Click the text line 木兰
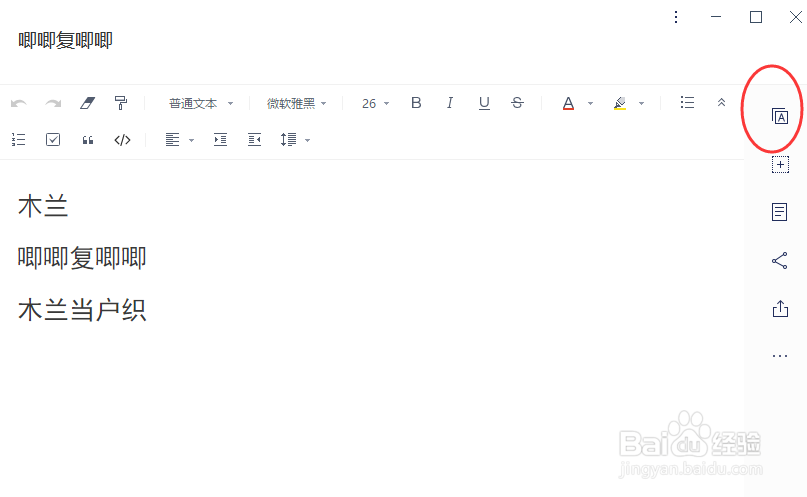This screenshot has width=807, height=497. (x=43, y=205)
